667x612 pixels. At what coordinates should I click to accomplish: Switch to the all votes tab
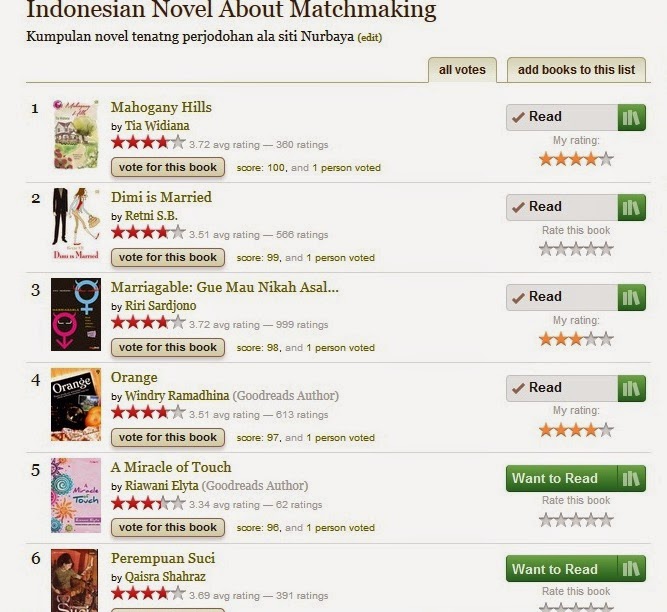point(462,70)
